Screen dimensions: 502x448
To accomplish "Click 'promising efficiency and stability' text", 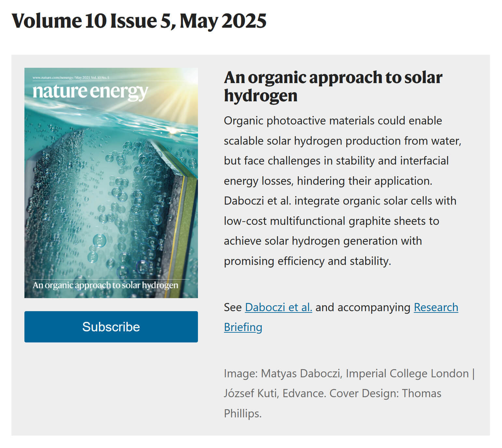I will click(x=307, y=261).
